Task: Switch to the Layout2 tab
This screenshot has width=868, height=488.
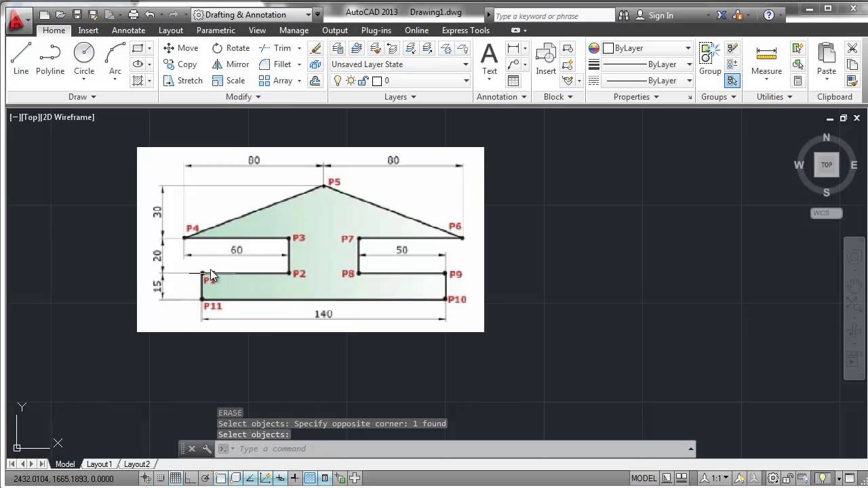Action: (136, 464)
